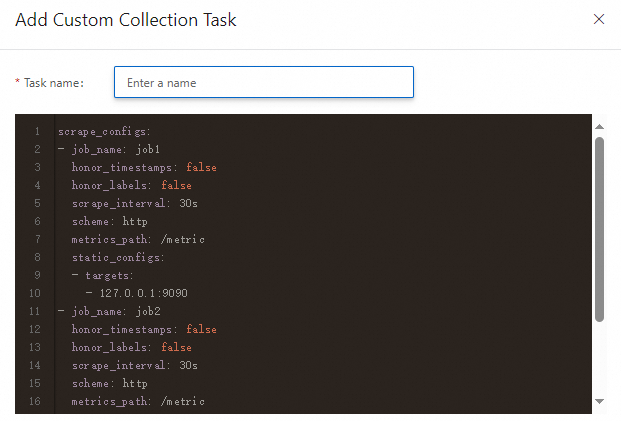Viewport: 621px width, 421px height.
Task: Click the scrollbar down arrow in editor
Action: click(x=600, y=401)
